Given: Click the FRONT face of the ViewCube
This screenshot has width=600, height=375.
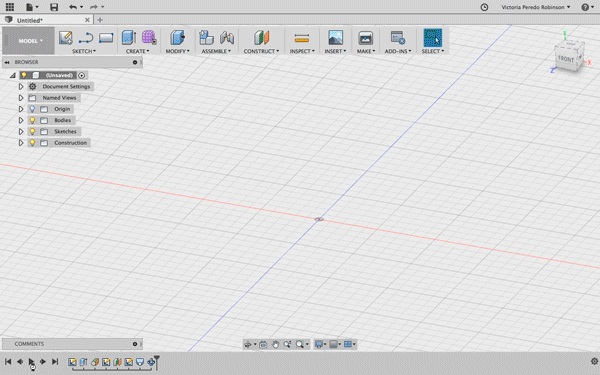Looking at the screenshot, I should point(566,59).
